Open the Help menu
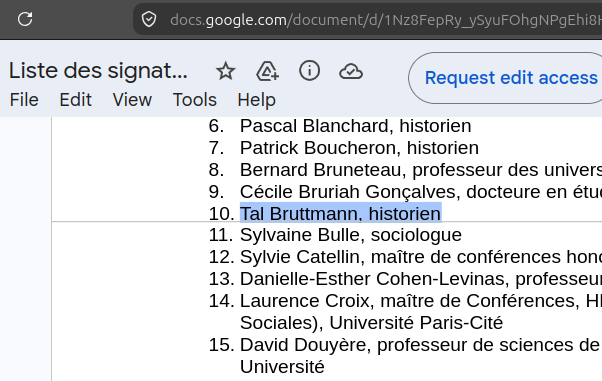Viewport: 602px width, 381px height. pyautogui.click(x=256, y=100)
